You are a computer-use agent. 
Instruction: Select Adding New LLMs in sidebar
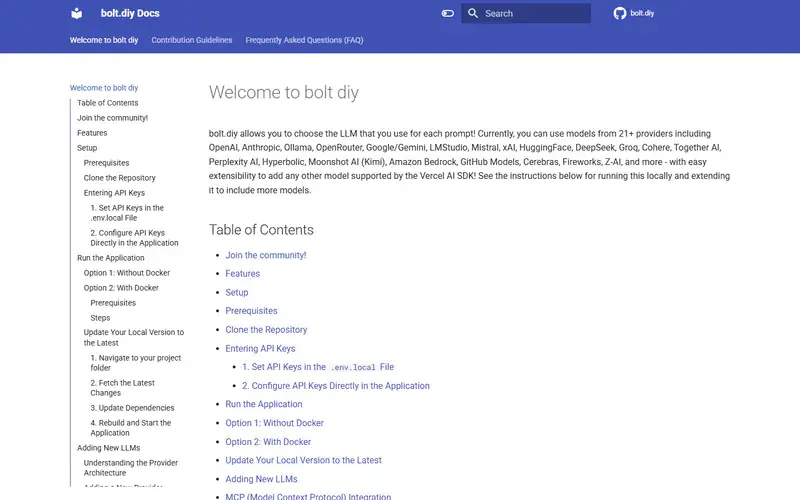click(108, 448)
